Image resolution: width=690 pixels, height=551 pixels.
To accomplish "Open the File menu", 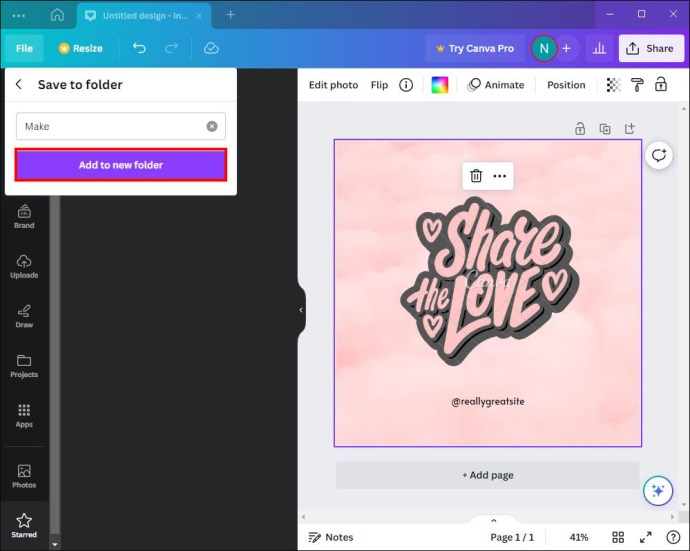I will pyautogui.click(x=24, y=48).
